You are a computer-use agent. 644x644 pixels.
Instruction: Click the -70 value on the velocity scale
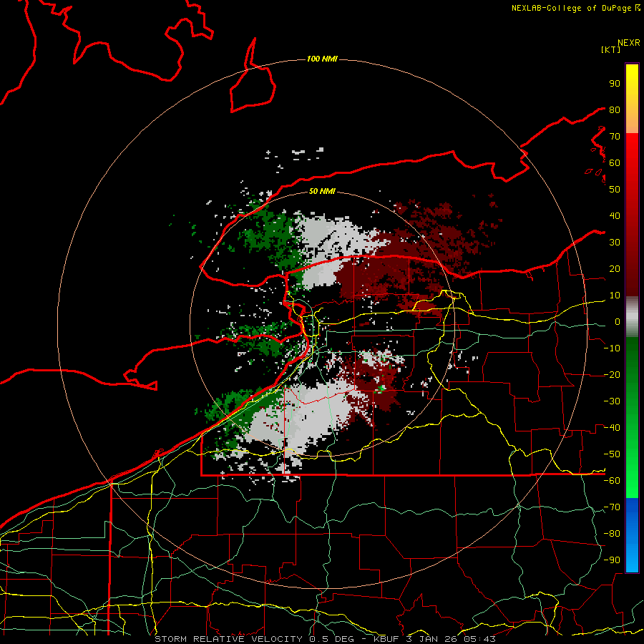612,507
